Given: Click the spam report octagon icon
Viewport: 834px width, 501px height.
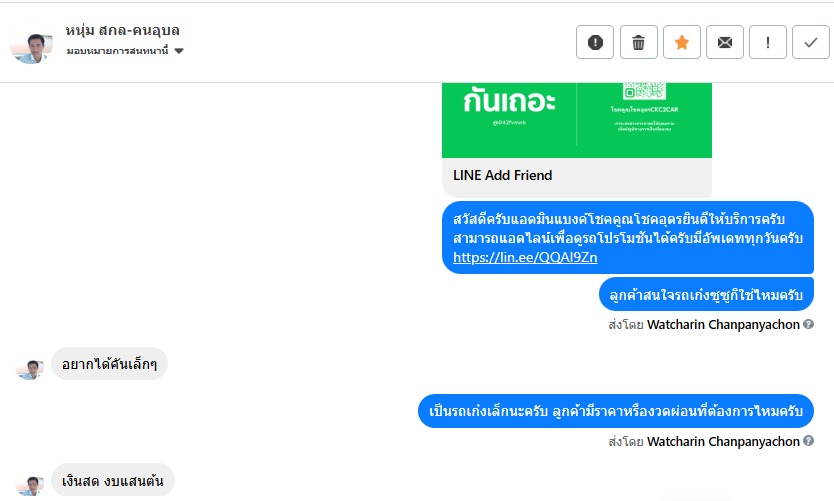Looking at the screenshot, I should (x=595, y=42).
